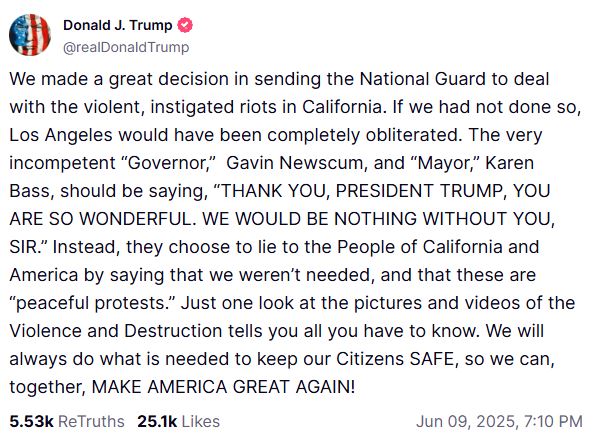Click the quoted phrase peaceful protests

[95, 303]
